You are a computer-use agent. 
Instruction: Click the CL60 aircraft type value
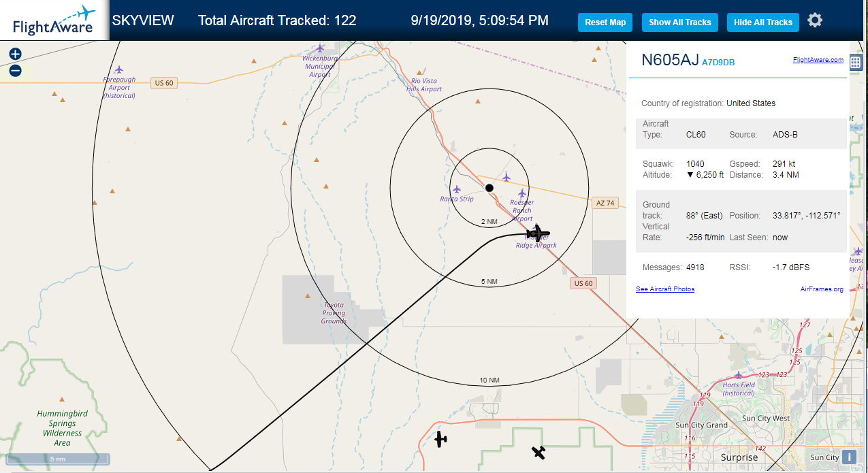pos(696,135)
